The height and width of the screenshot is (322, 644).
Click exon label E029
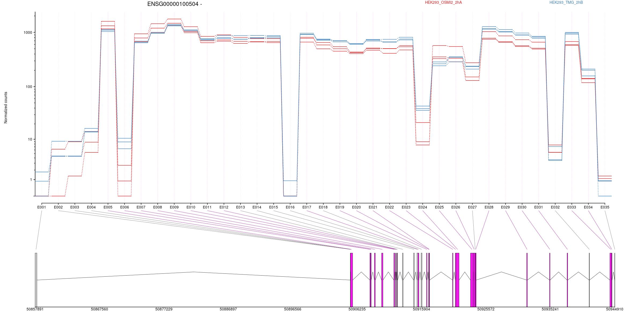click(505, 207)
